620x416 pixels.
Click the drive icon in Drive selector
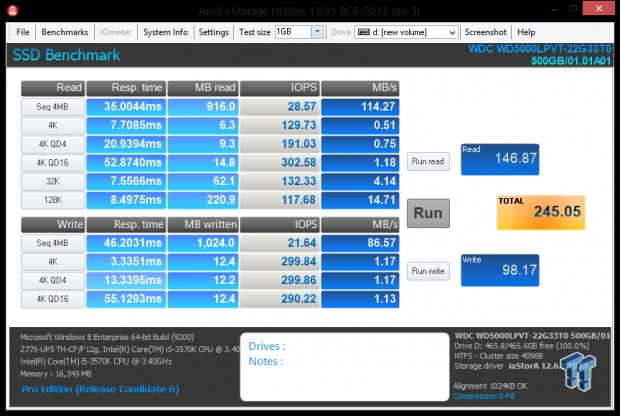click(x=363, y=32)
